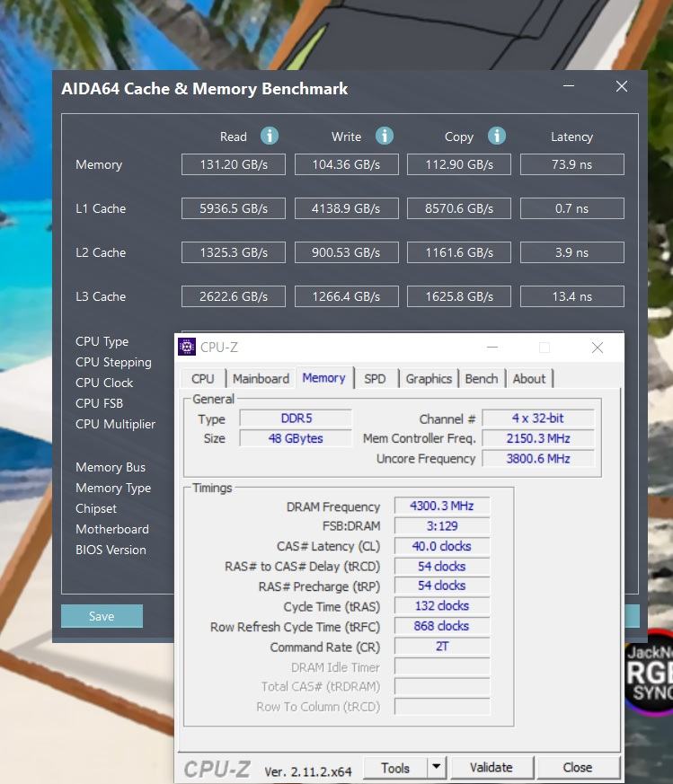Click the L3 Cache Read value 2622.6 GB/s
673x784 pixels.
(x=234, y=296)
